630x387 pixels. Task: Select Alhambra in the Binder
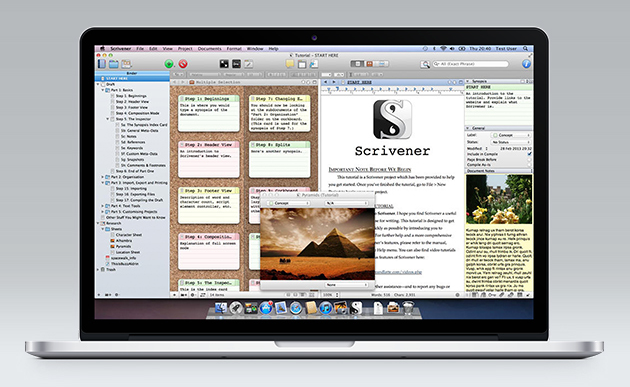[124, 240]
